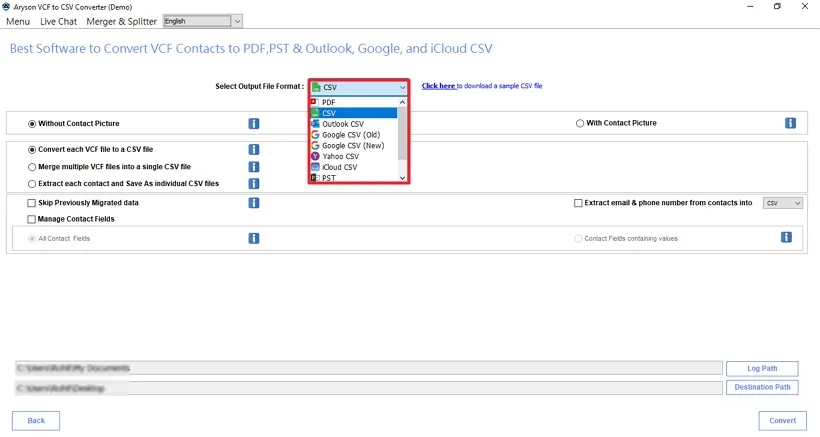Show info for Extract each contact option

pos(254,183)
